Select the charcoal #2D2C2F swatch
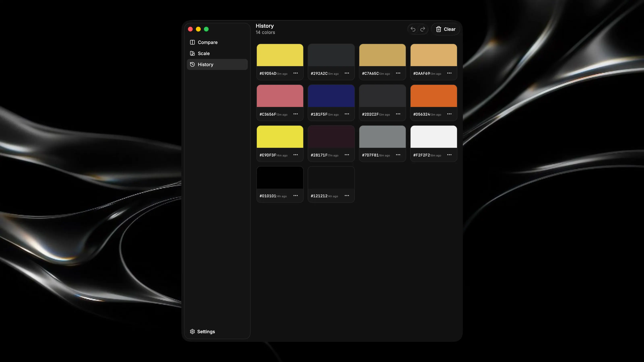Viewport: 644px width, 362px height. coord(382,96)
